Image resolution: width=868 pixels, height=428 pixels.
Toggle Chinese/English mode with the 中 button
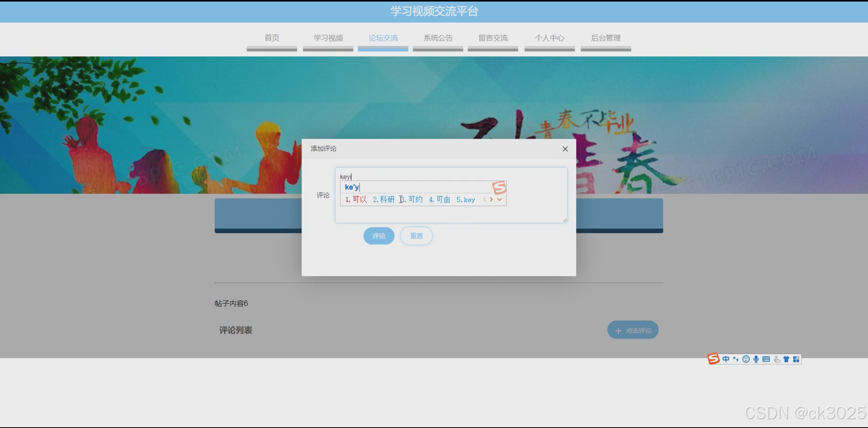pyautogui.click(x=726, y=359)
